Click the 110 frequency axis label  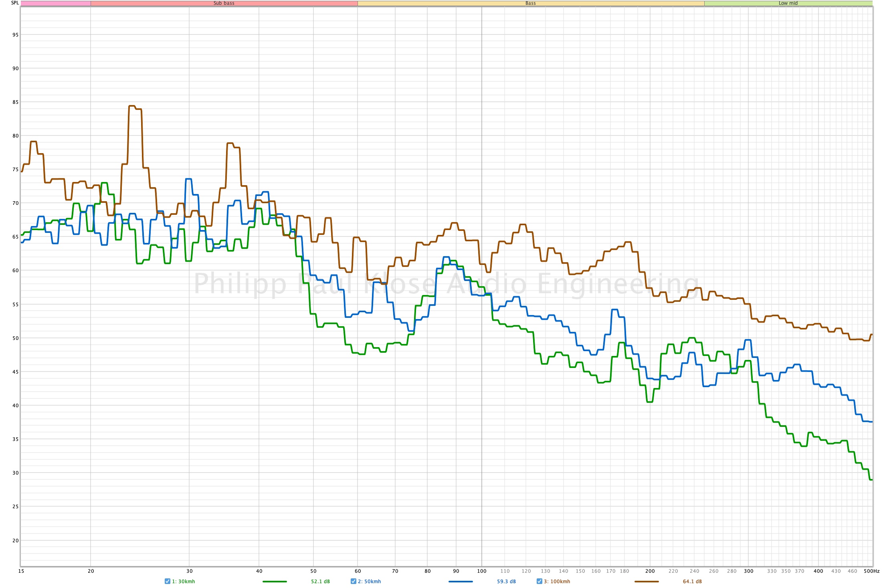(x=505, y=571)
